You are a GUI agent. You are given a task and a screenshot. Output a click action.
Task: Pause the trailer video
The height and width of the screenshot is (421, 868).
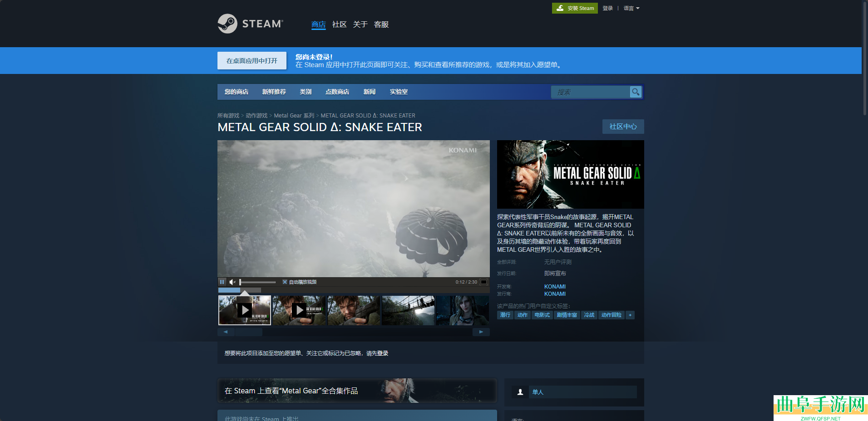[222, 282]
